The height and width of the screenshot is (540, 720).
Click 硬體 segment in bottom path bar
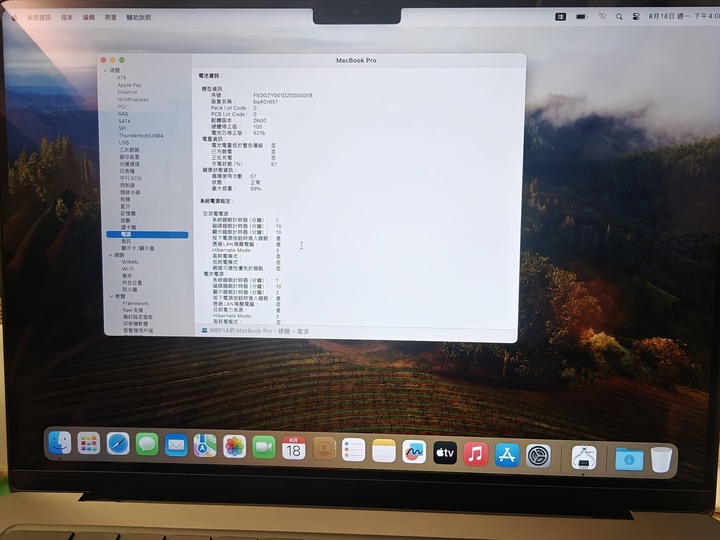coord(284,331)
